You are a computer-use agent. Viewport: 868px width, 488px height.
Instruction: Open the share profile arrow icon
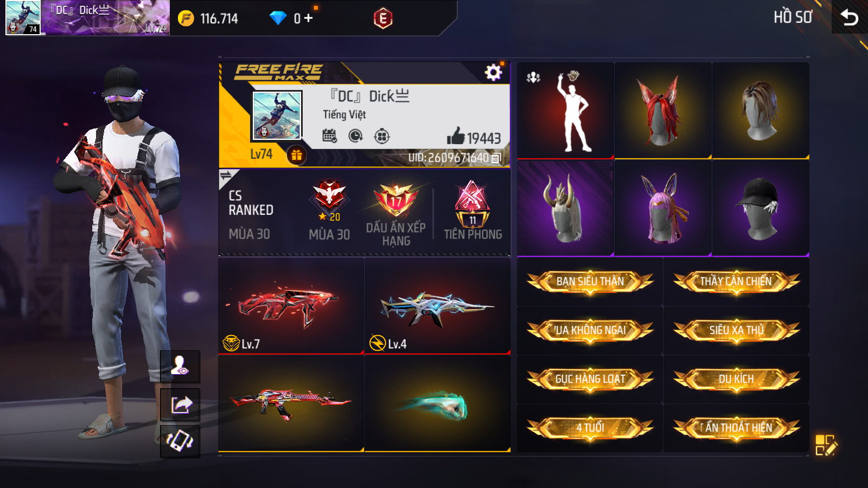[181, 404]
